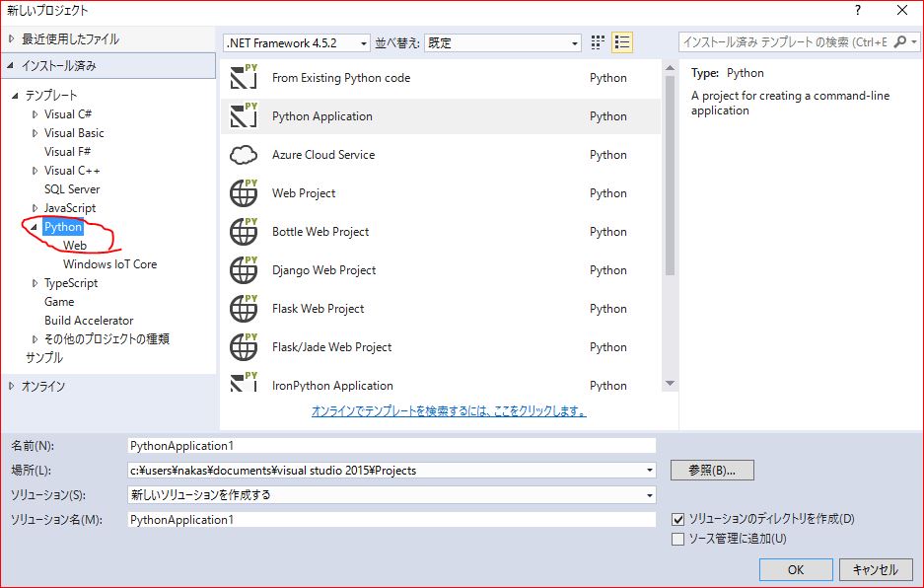The width and height of the screenshot is (924, 588).
Task: Select the SQL Server template category
Action: click(x=72, y=189)
